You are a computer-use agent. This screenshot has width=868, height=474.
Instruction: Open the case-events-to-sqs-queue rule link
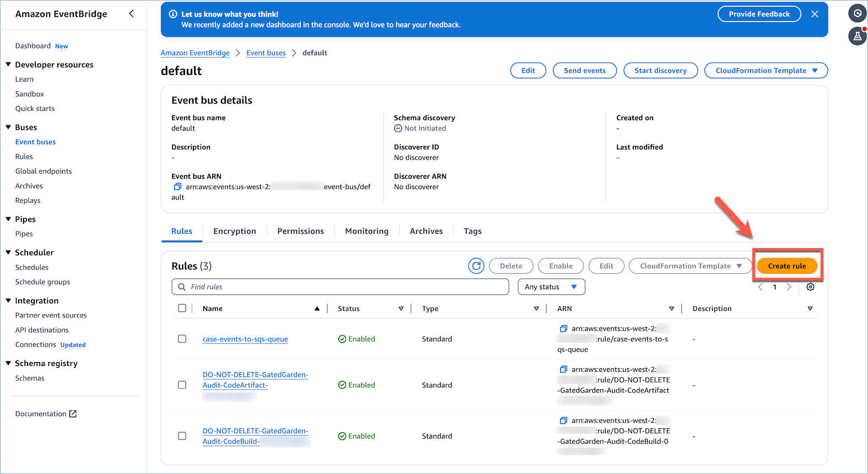pos(245,339)
